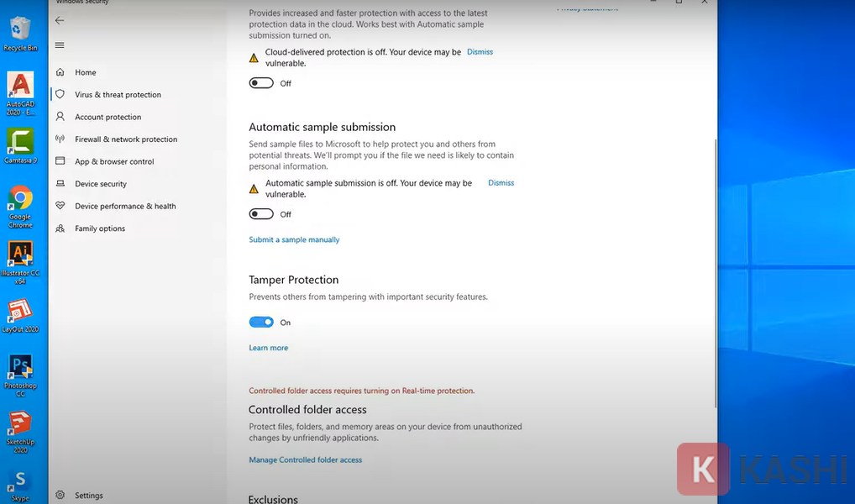
Task: Turn on Cloud-delivered protection toggle
Action: [261, 83]
